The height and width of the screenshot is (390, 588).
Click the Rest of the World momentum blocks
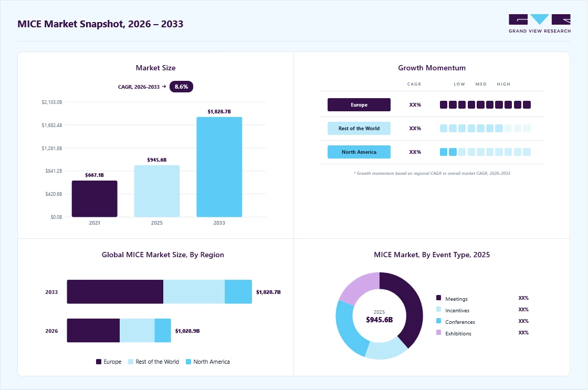click(x=485, y=128)
